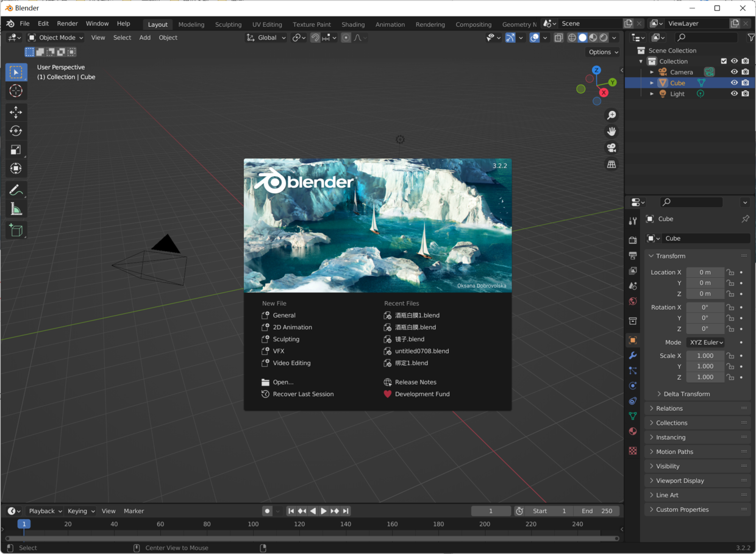Open the Add menu in viewport header
756x554 pixels.
tap(144, 38)
